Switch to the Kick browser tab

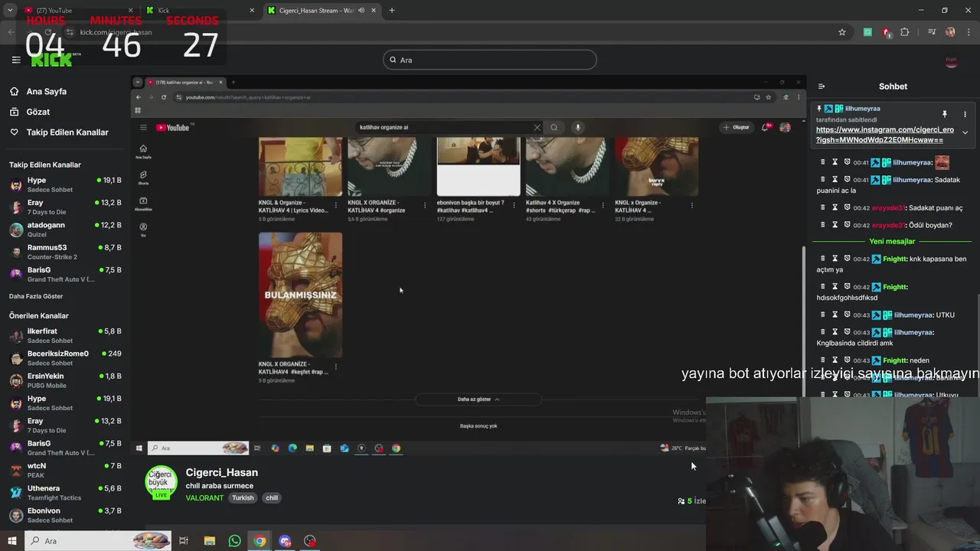click(x=199, y=11)
